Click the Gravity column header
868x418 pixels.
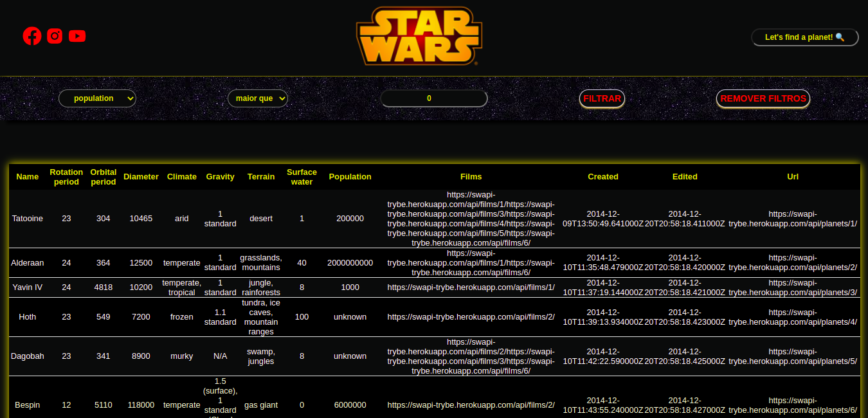click(x=220, y=177)
